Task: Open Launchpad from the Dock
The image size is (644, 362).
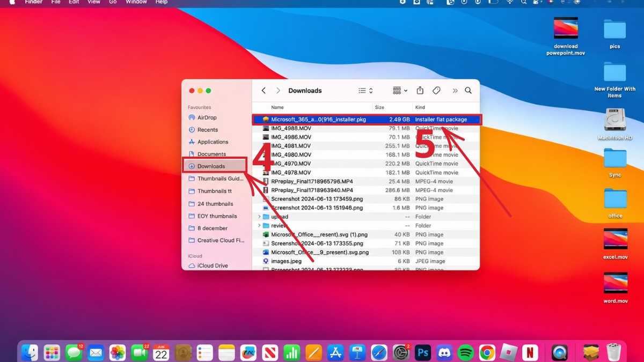Action: 52,352
